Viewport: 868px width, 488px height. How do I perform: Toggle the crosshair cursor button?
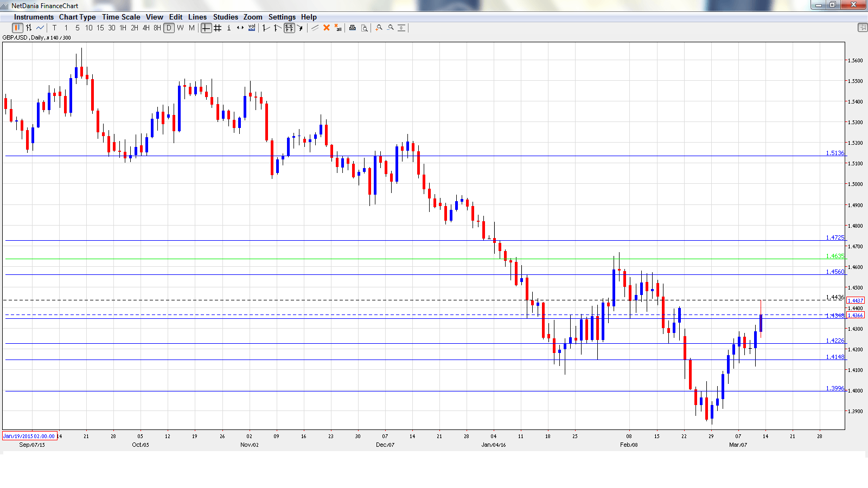tap(206, 28)
